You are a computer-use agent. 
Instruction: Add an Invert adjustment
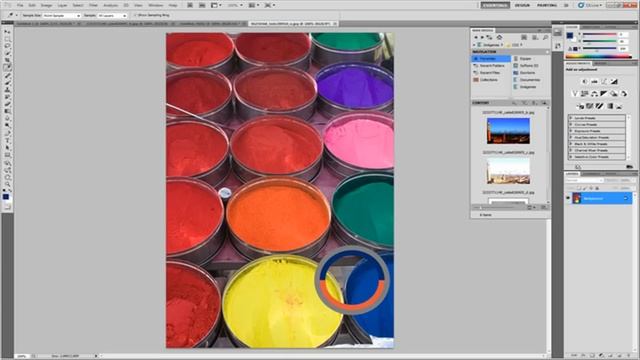pyautogui.click(x=580, y=106)
